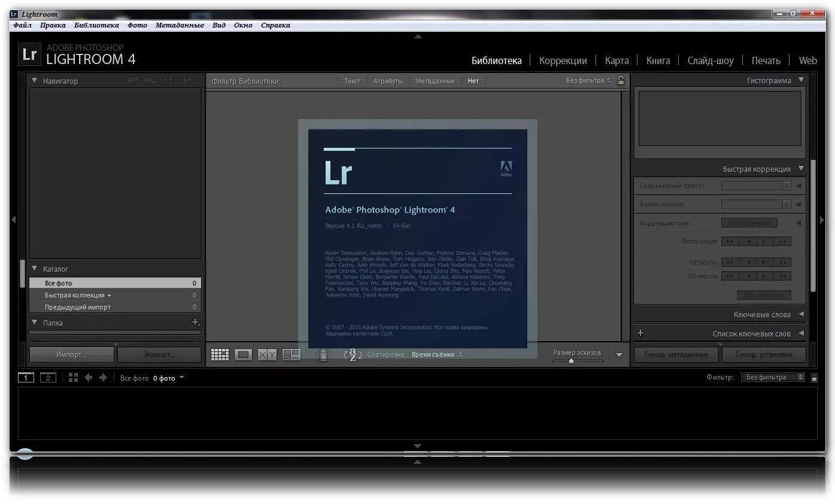
Task: Click the Lr logo identity plate
Action: 29,54
